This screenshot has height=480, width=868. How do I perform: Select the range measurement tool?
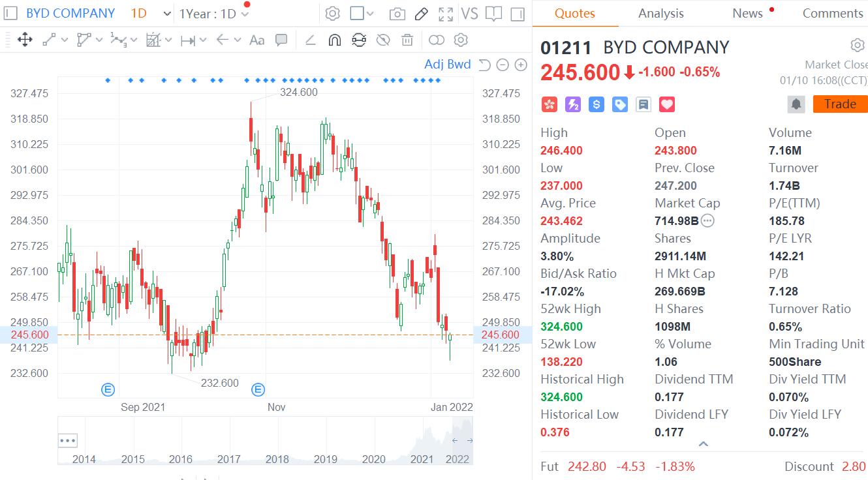point(188,40)
